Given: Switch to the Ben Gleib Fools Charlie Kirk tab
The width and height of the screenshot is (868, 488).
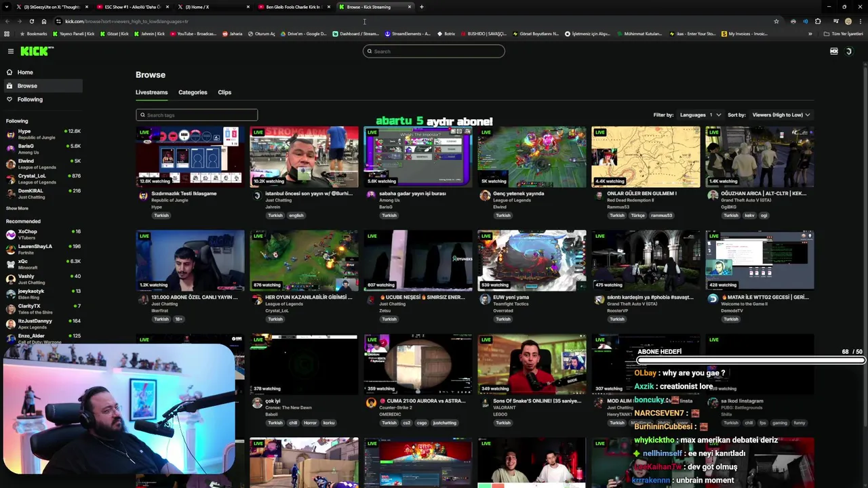Looking at the screenshot, I should coord(294,7).
